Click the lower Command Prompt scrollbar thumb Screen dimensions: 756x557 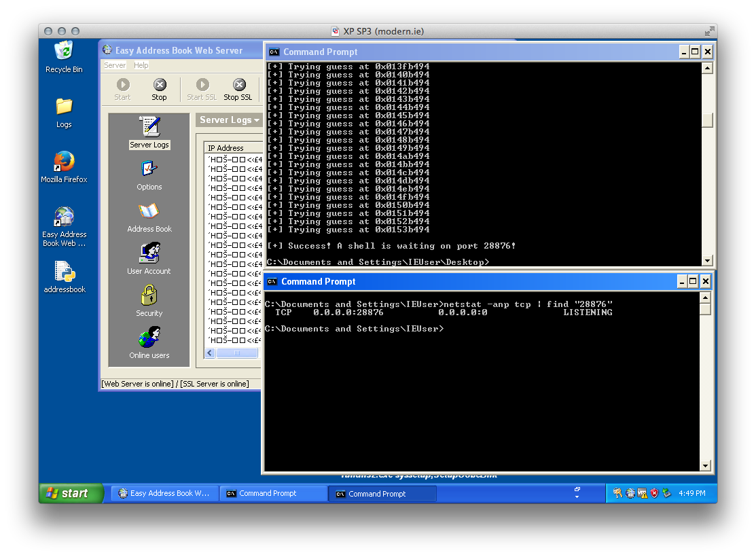click(x=705, y=309)
